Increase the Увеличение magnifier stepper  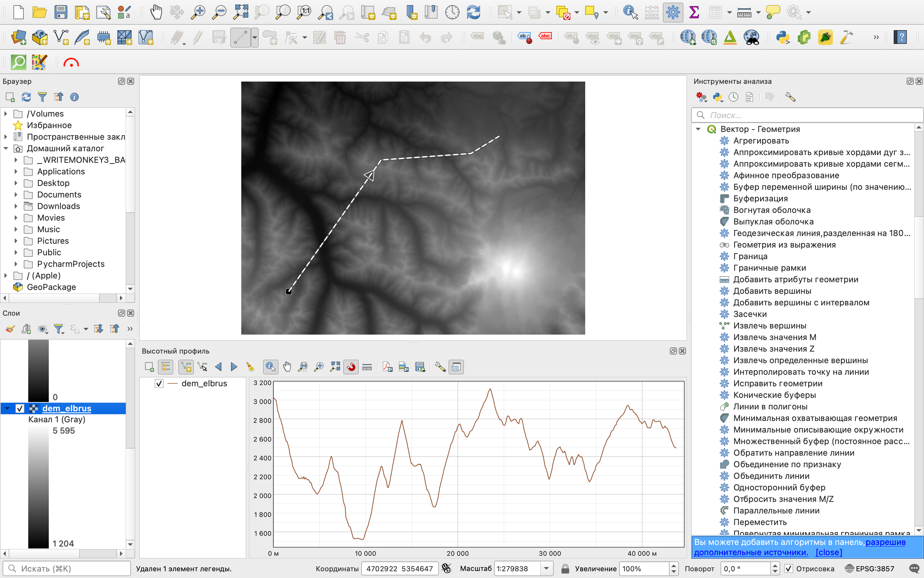coord(673,565)
